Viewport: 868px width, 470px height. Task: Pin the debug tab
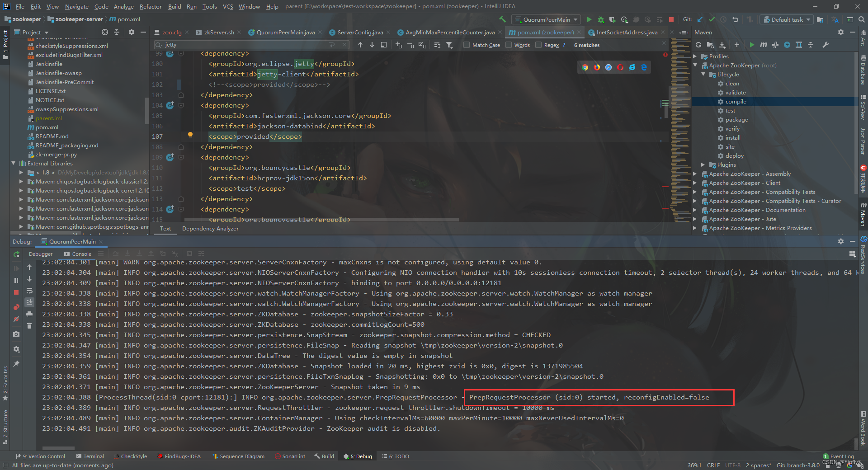coord(16,364)
